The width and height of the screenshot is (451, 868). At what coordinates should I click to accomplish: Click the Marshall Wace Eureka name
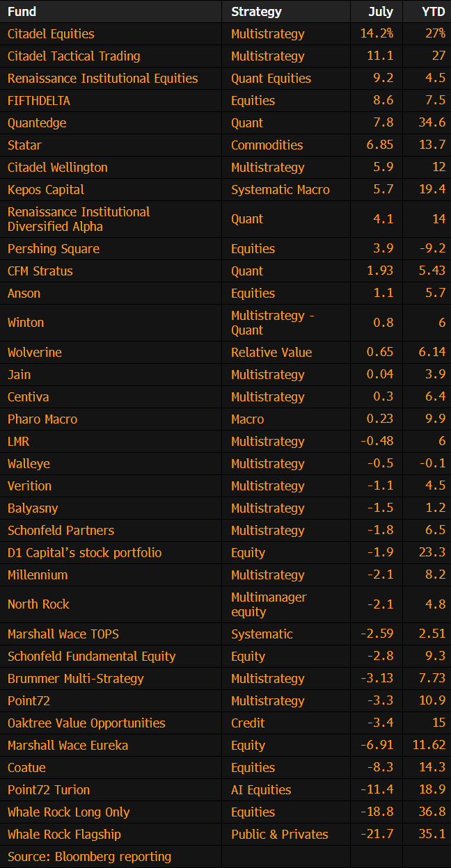point(68,746)
